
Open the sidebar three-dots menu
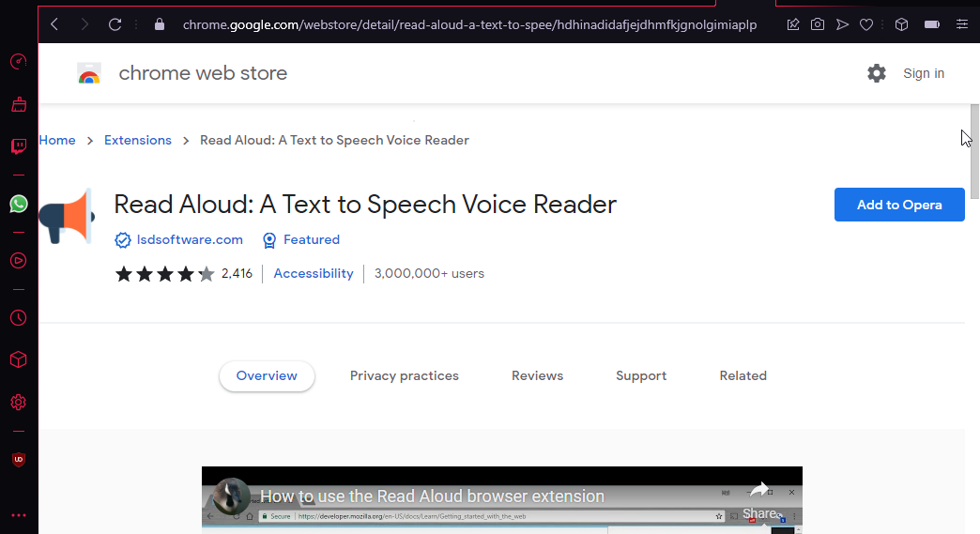coord(19,515)
